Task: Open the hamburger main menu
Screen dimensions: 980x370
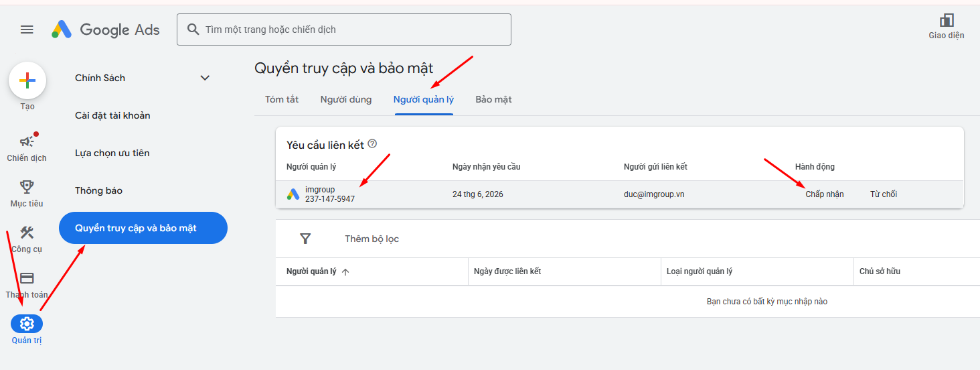Action: tap(27, 29)
